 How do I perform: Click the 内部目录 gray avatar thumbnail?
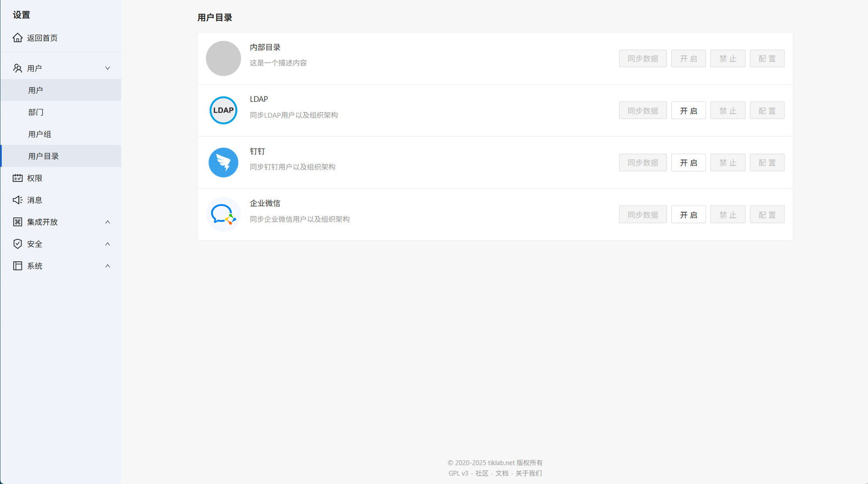click(x=223, y=58)
